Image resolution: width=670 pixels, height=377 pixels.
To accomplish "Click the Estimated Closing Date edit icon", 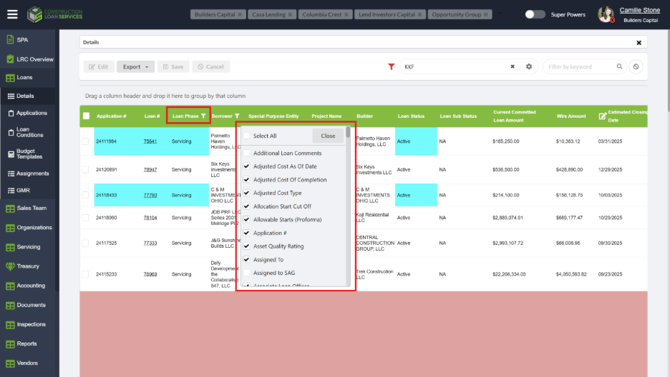I will (x=602, y=116).
